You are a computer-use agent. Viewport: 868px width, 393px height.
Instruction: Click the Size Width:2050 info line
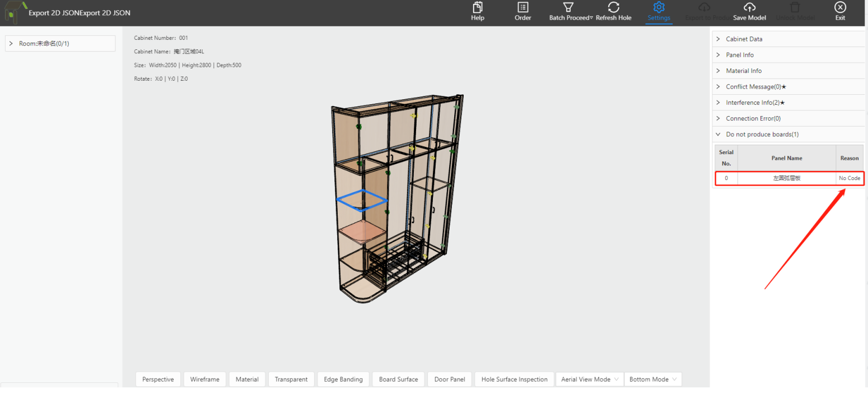click(x=188, y=65)
